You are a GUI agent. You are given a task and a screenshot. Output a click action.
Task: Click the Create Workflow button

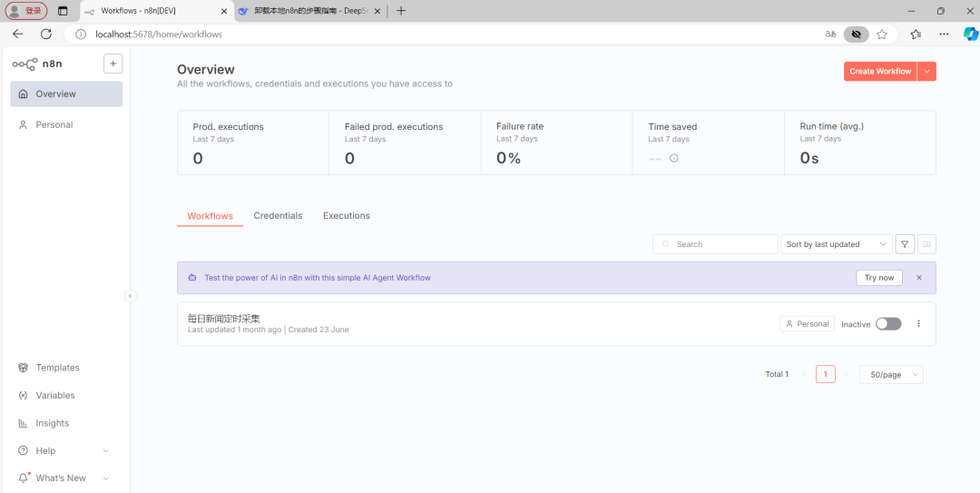coord(880,72)
